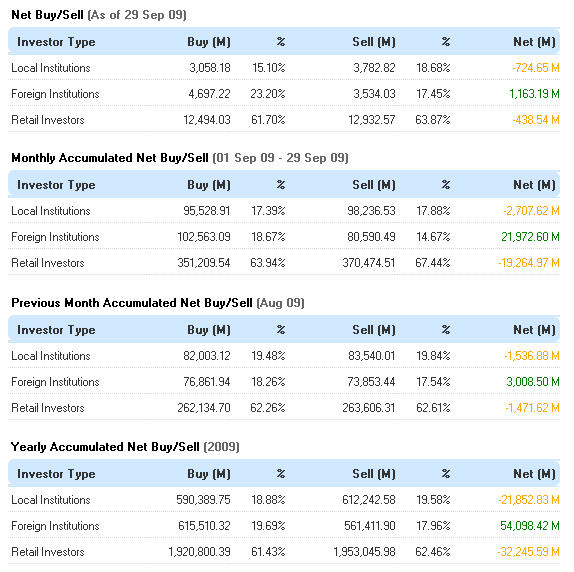The width and height of the screenshot is (574, 572).
Task: Select Foreign Institutions row in the yearly table
Action: (284, 526)
